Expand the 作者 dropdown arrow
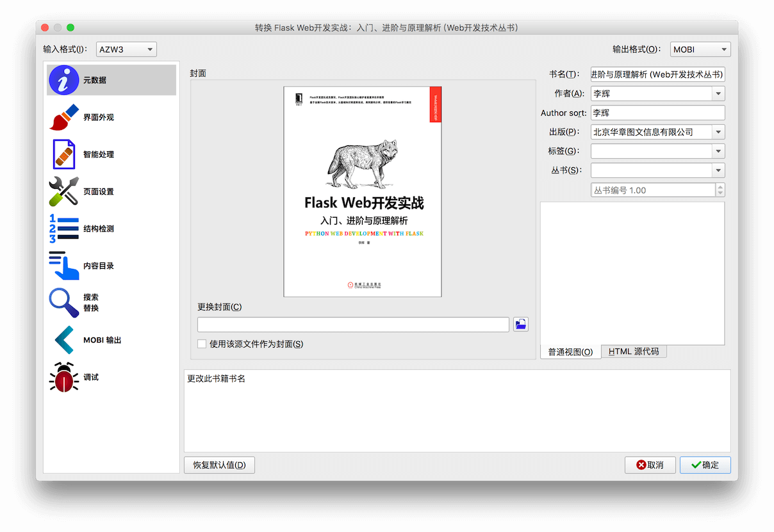The image size is (774, 532). (x=718, y=93)
